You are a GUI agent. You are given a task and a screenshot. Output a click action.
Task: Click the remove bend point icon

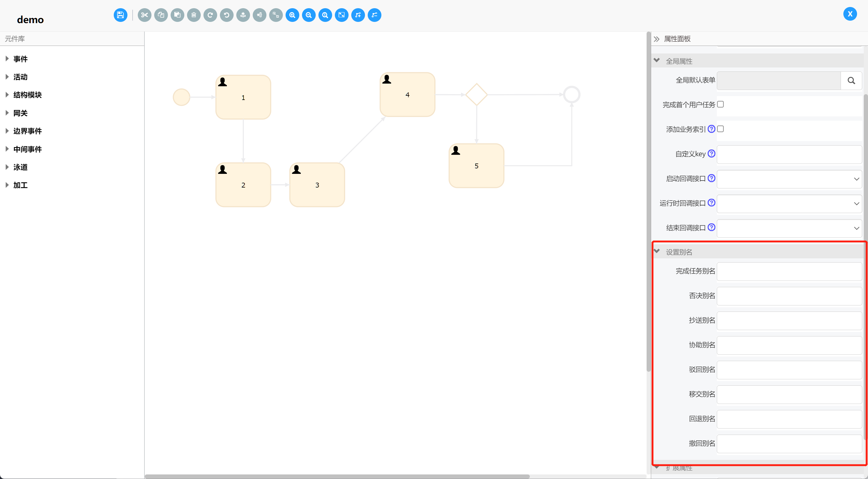click(x=374, y=15)
